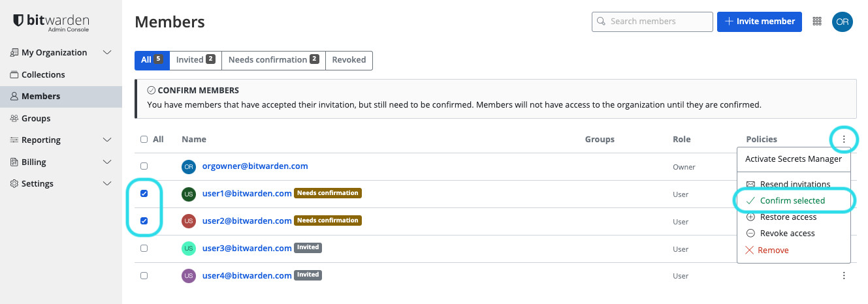Open the product switcher grid icon
The image size is (868, 304).
(x=816, y=22)
